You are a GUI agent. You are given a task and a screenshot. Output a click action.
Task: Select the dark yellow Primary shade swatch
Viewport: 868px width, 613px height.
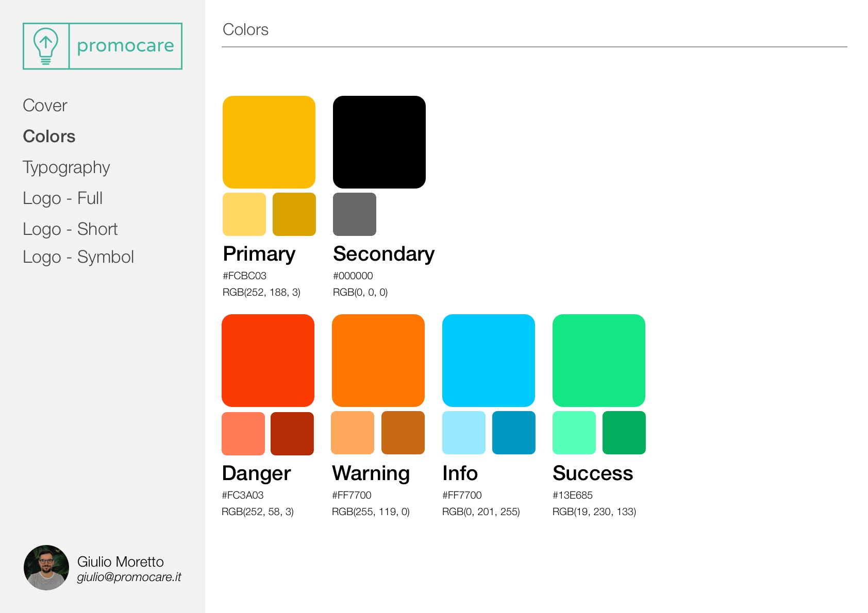[x=294, y=214]
